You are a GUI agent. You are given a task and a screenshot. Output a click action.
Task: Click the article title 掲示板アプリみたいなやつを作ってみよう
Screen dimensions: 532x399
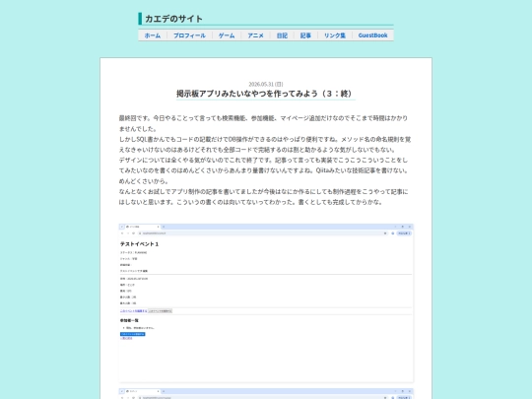click(266, 94)
